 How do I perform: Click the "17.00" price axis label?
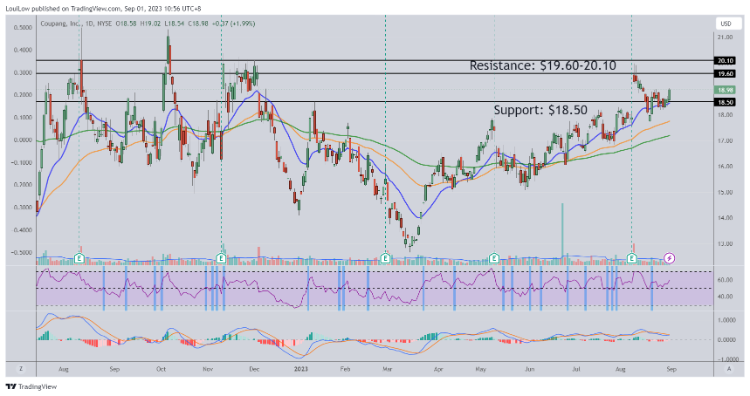(x=726, y=141)
